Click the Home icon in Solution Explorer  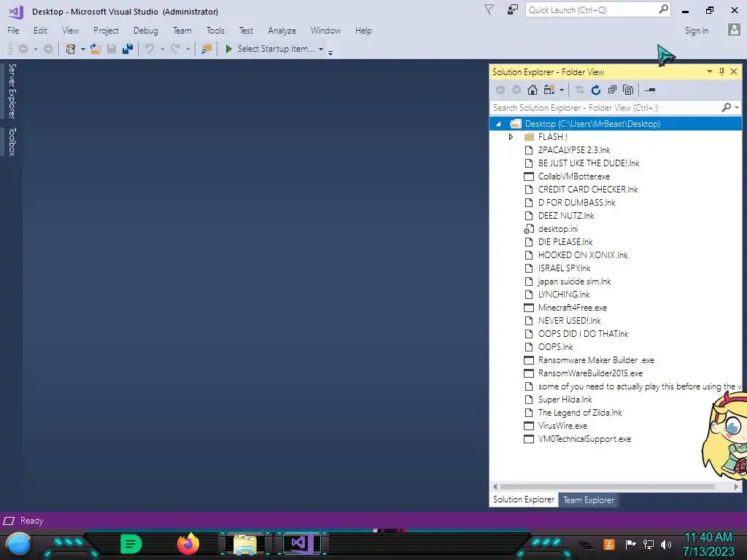tap(532, 90)
